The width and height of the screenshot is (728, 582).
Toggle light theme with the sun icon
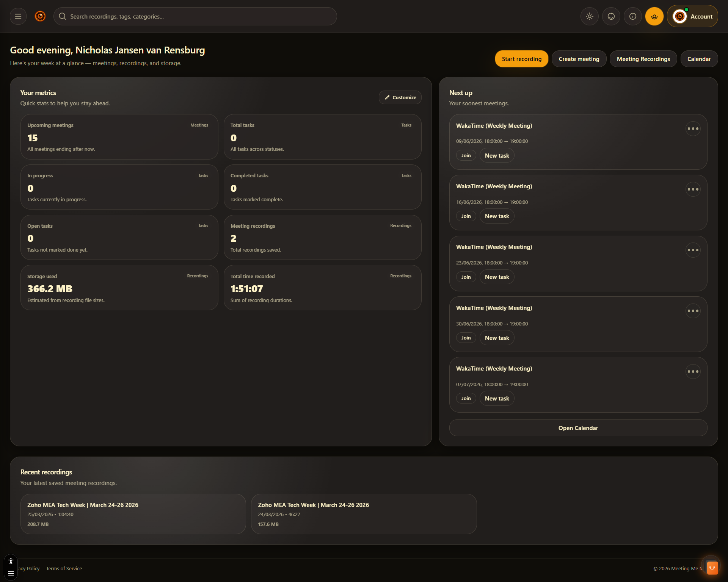click(589, 16)
